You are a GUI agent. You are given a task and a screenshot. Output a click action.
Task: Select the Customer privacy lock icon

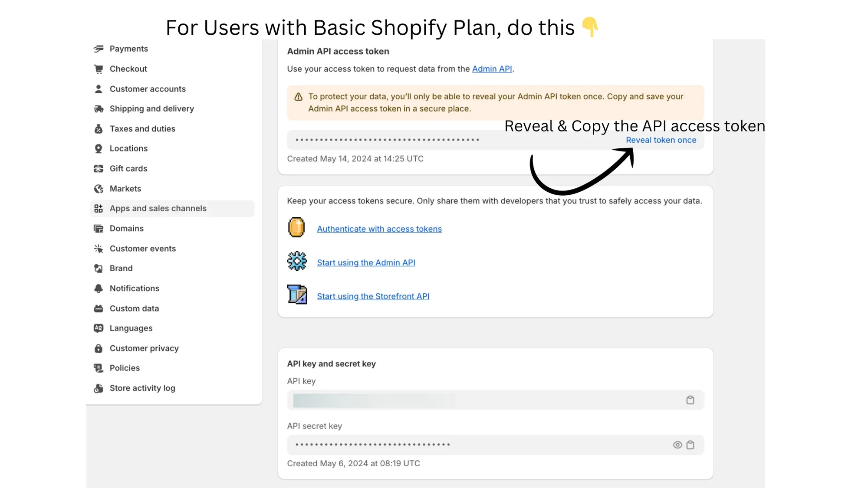pos(99,348)
